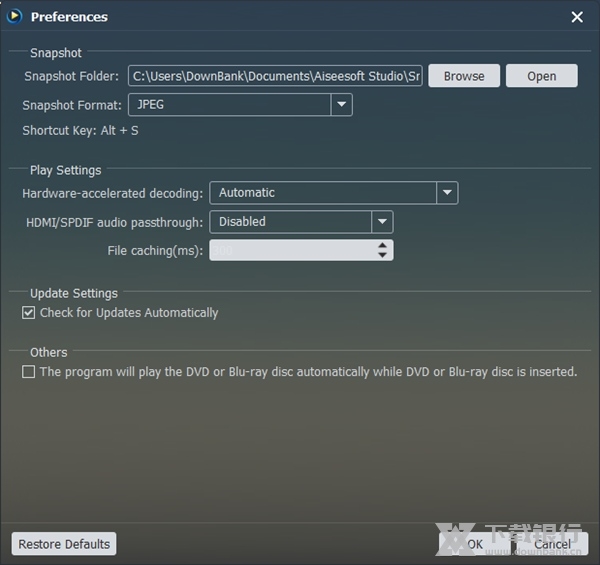The image size is (600, 565).
Task: Click the 'Others' section heading
Action: (x=49, y=352)
